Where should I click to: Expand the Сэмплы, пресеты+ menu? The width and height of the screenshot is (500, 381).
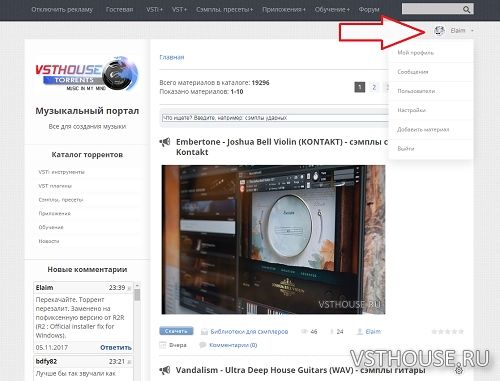pos(224,9)
